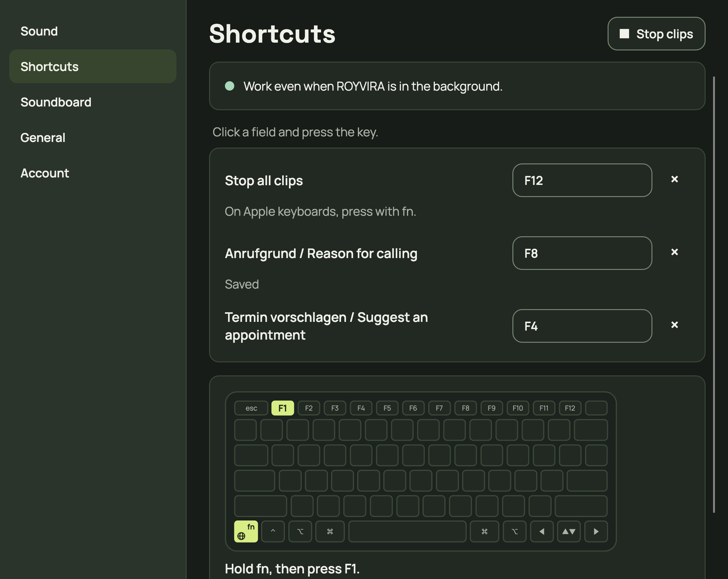Click the F2 key on the keyboard diagram

tap(309, 408)
